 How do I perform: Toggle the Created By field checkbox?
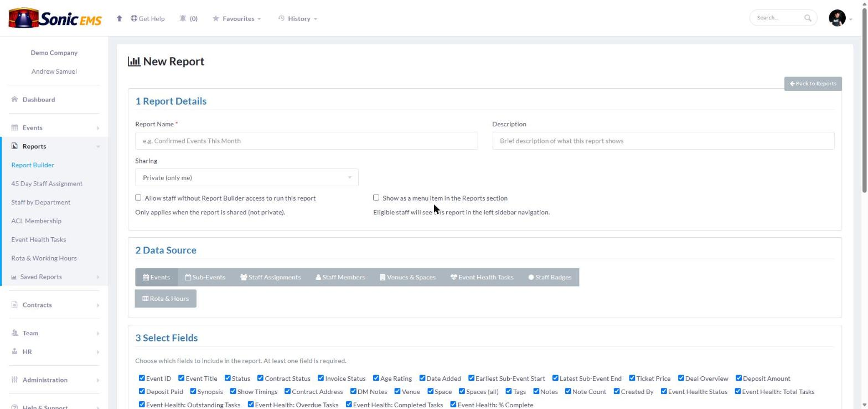pos(617,391)
